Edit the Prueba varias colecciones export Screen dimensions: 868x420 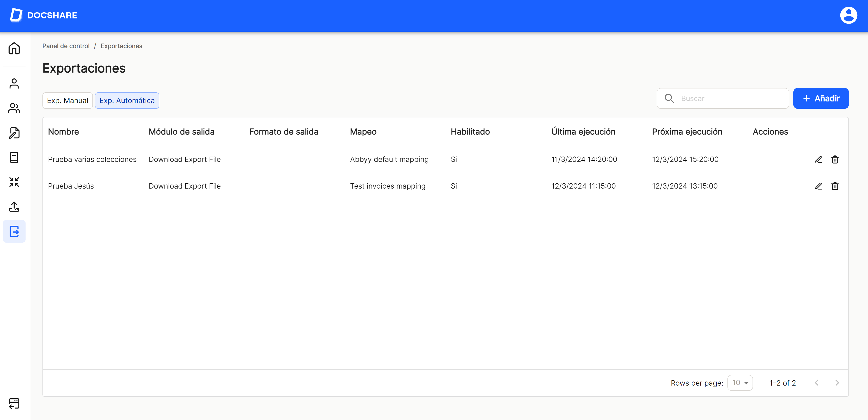pos(818,159)
